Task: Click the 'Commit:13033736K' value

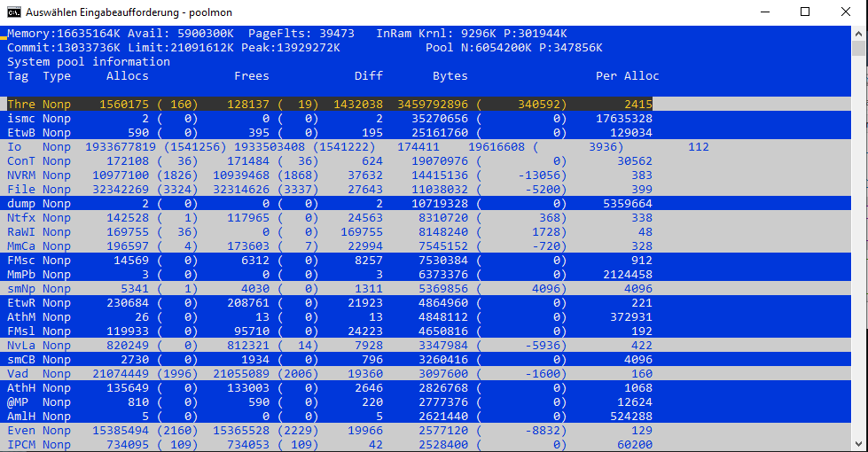Action: pyautogui.click(x=64, y=48)
